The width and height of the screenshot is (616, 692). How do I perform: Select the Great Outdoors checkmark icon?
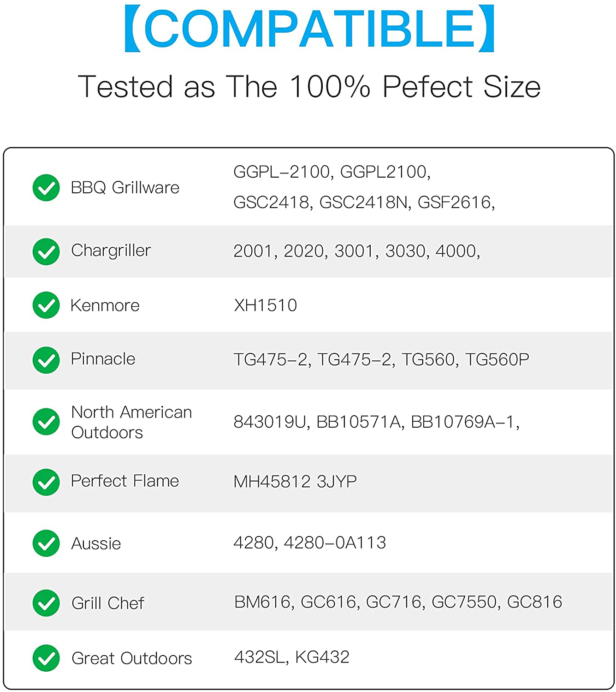pos(46,658)
